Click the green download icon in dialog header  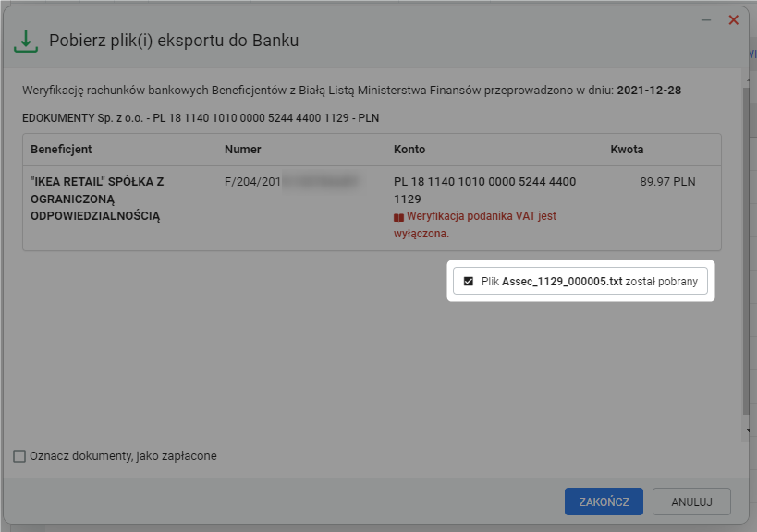point(26,42)
